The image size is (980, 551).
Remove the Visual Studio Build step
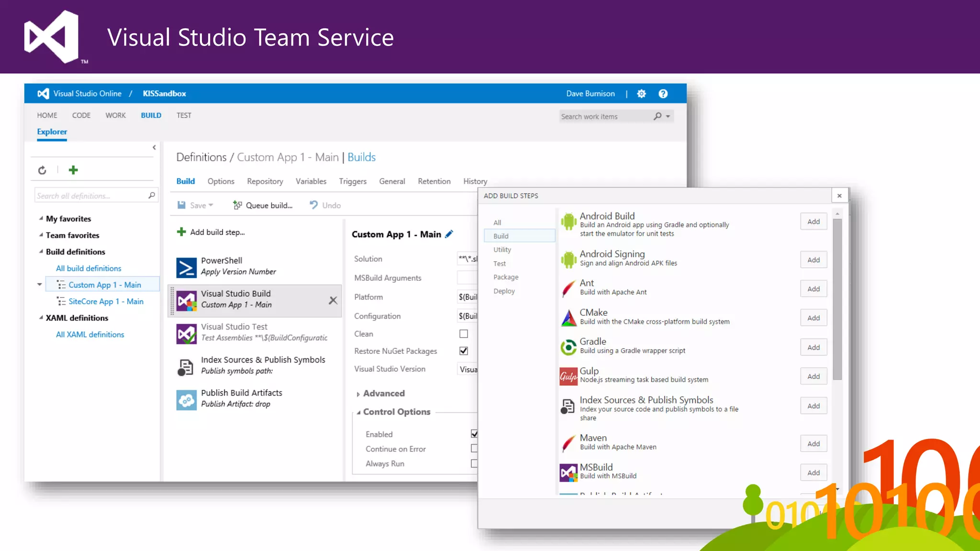333,300
